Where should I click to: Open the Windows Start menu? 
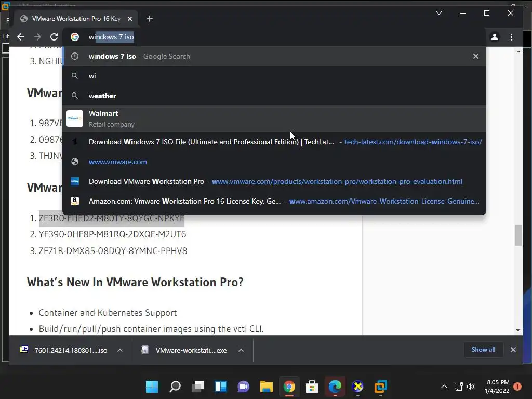coord(152,387)
